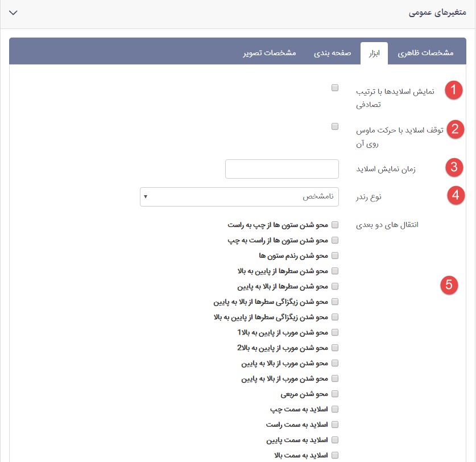Screen dimensions: 476x462
Task: Enable اسلاید به سمت راست option
Action: point(335,424)
